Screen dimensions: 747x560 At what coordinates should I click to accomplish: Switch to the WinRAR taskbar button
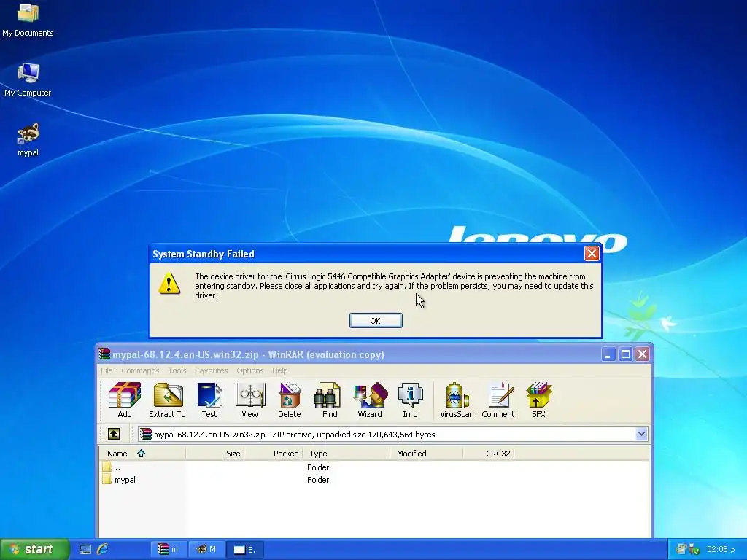click(x=169, y=550)
